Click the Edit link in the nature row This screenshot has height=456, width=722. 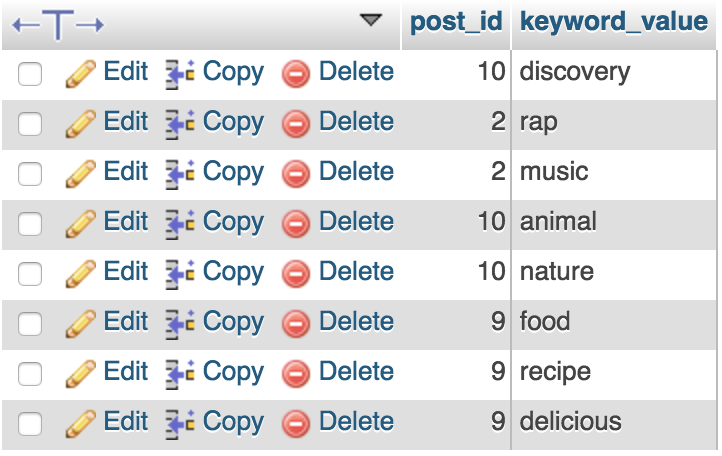125,272
